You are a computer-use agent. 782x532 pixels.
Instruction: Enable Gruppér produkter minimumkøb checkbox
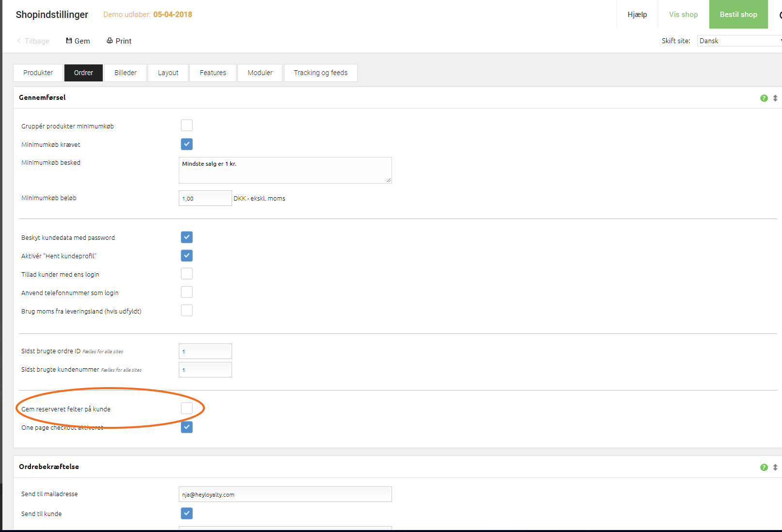coord(187,125)
